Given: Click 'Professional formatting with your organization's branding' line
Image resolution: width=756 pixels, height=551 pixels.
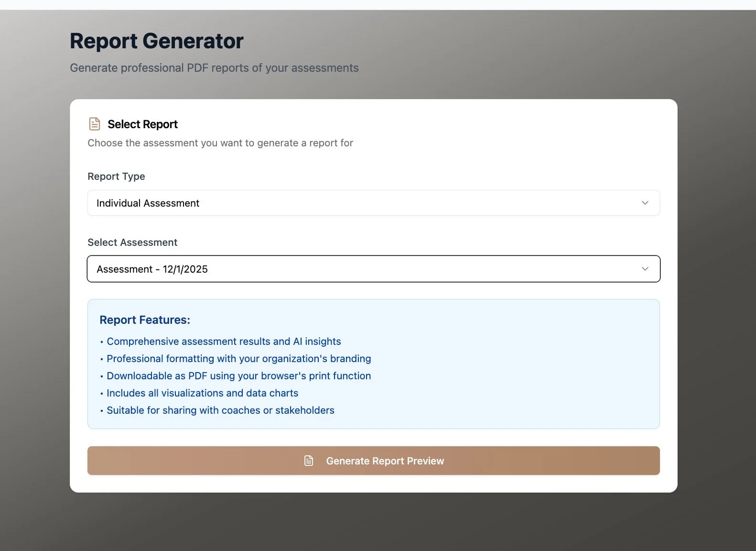Looking at the screenshot, I should (x=236, y=359).
